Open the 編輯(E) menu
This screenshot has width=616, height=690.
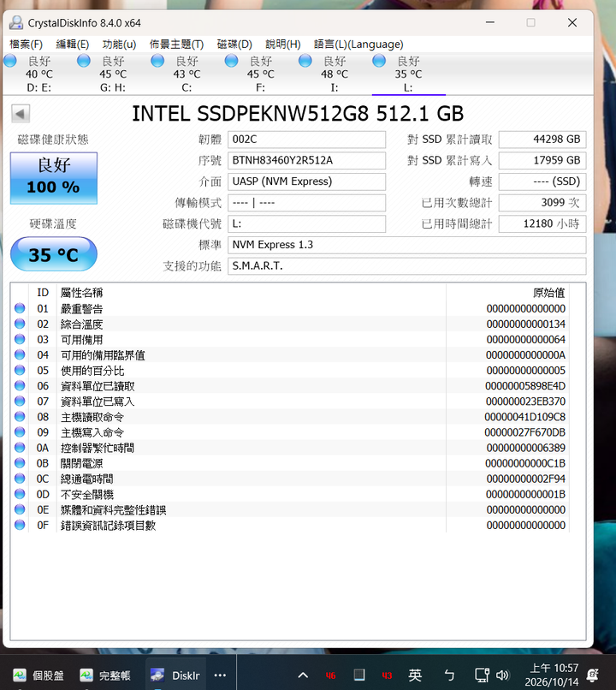tap(73, 45)
